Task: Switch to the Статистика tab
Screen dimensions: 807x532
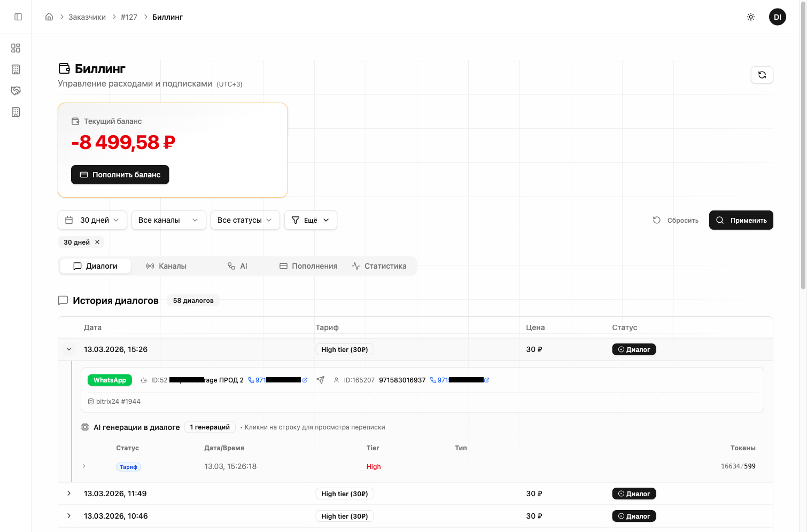Action: [x=379, y=266]
